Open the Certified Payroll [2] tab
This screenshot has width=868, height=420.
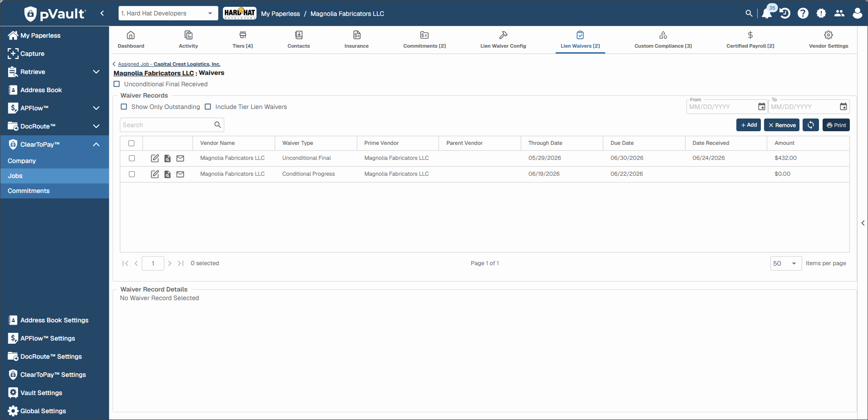point(750,40)
